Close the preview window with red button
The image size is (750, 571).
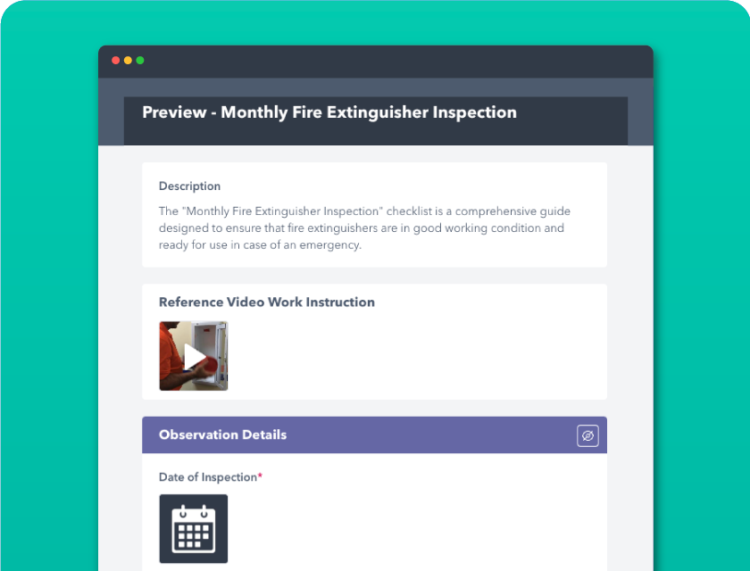pyautogui.click(x=116, y=60)
